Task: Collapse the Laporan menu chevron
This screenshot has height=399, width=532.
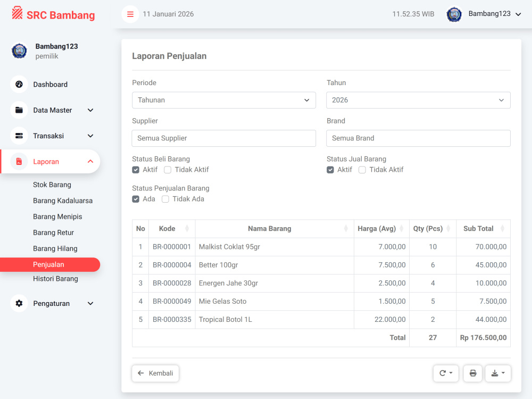Action: [x=90, y=162]
